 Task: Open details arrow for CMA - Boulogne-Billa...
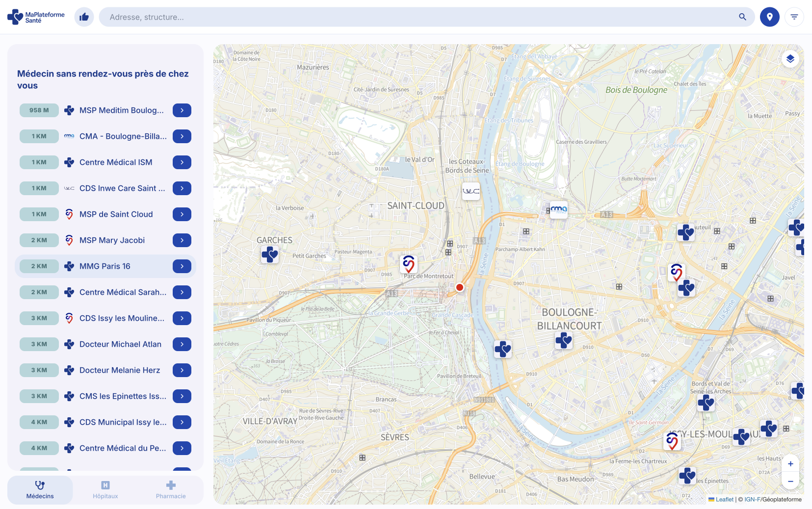(x=182, y=136)
